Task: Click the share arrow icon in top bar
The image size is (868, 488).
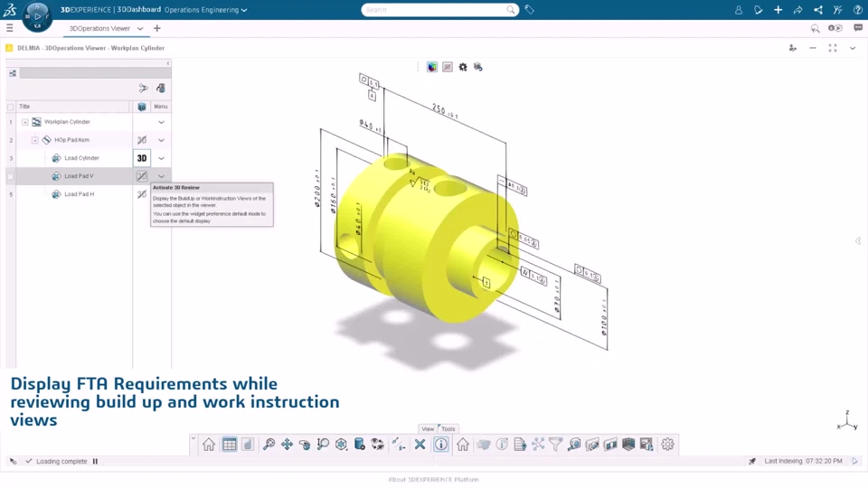Action: click(x=797, y=10)
